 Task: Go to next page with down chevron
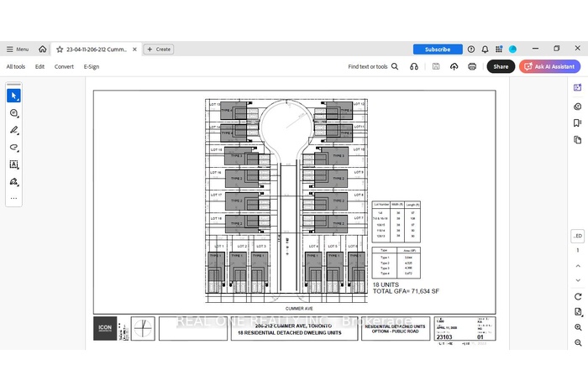[578, 279]
